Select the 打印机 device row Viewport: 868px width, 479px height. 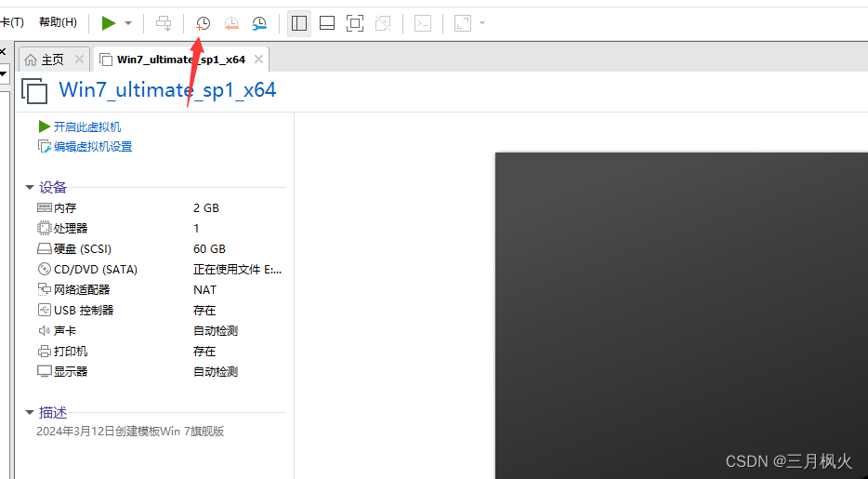tap(161, 352)
